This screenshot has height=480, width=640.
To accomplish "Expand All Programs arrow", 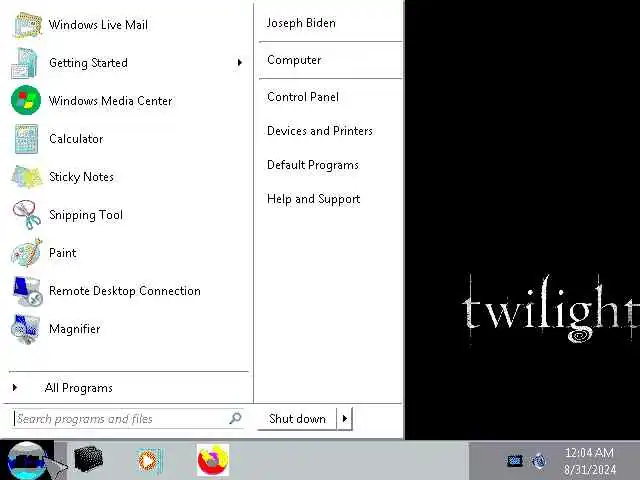I will [x=15, y=387].
